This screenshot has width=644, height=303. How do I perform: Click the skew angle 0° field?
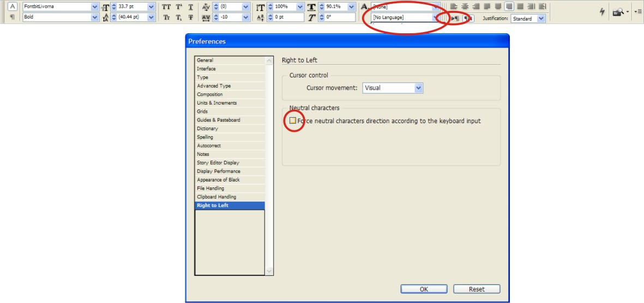click(x=336, y=17)
